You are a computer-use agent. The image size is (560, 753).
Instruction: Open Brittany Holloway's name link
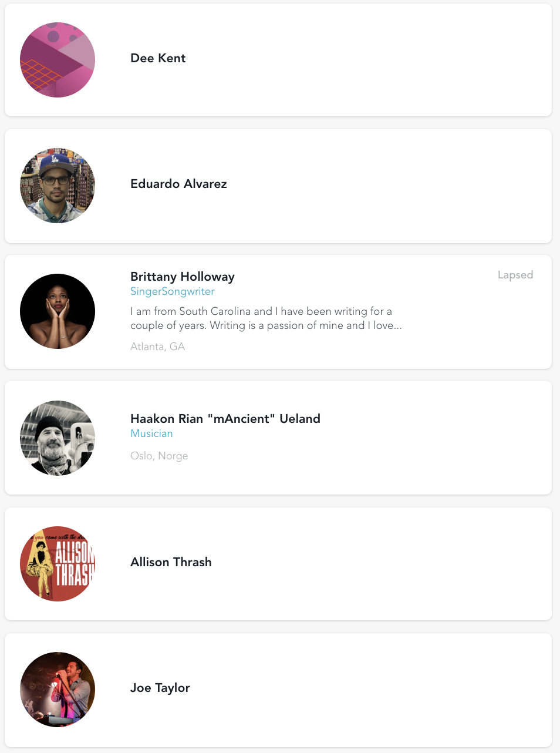click(183, 277)
